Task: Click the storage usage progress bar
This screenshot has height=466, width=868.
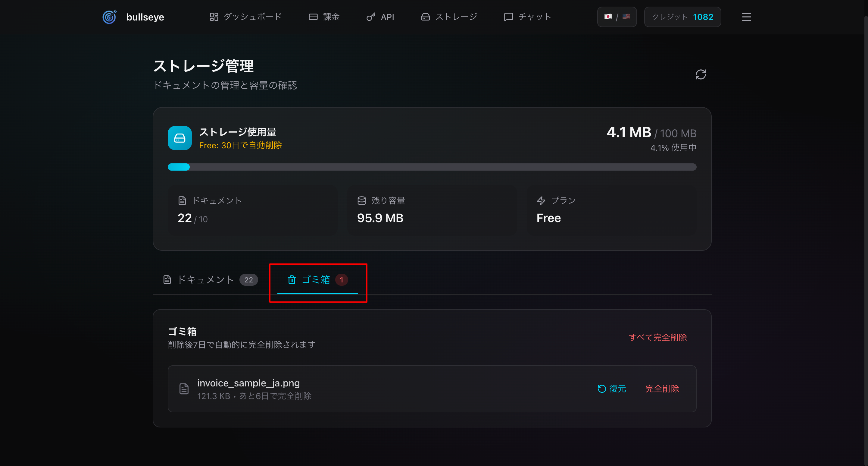Action: coord(432,167)
